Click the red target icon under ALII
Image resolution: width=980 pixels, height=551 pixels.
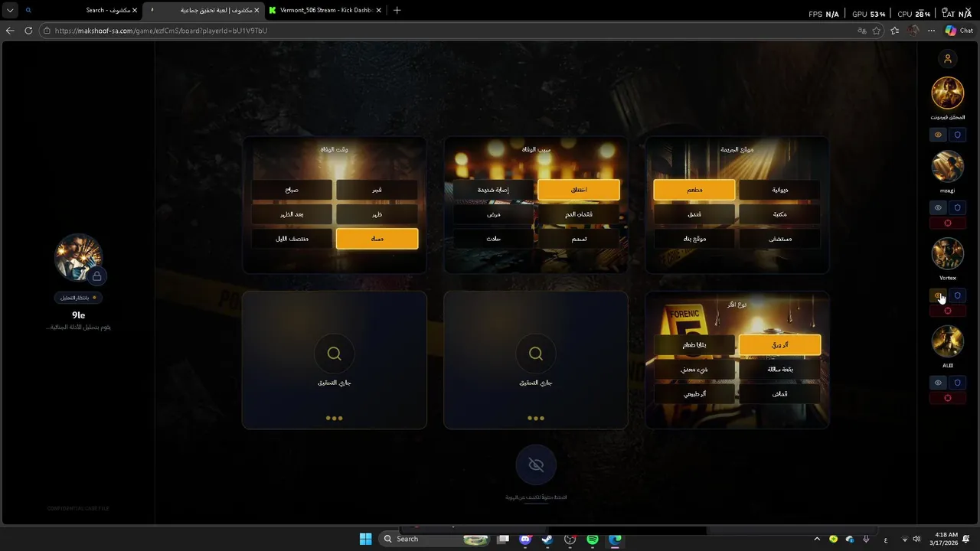948,398
